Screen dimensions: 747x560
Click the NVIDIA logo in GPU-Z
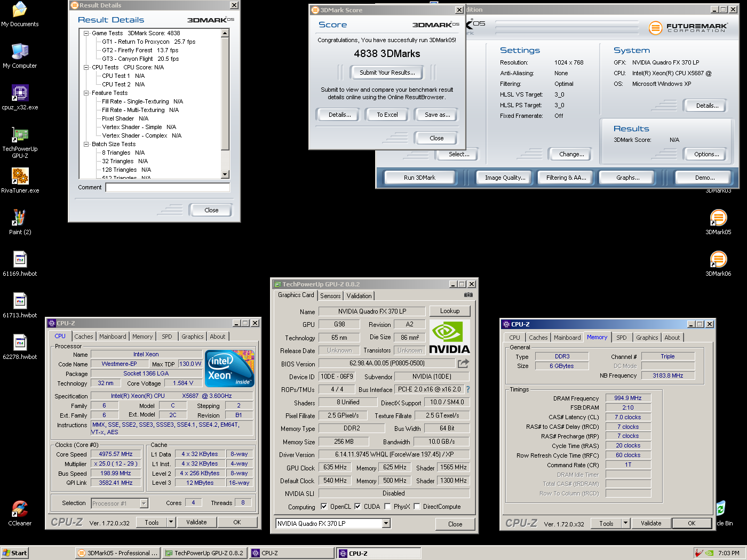point(449,337)
